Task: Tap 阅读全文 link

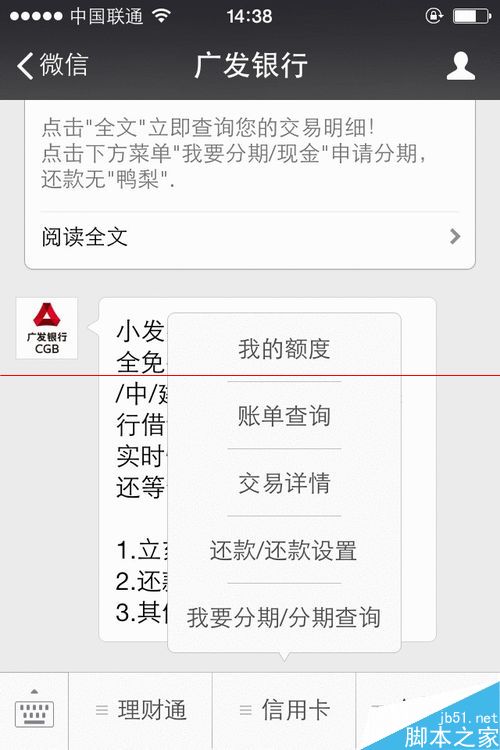Action: [x=85, y=237]
